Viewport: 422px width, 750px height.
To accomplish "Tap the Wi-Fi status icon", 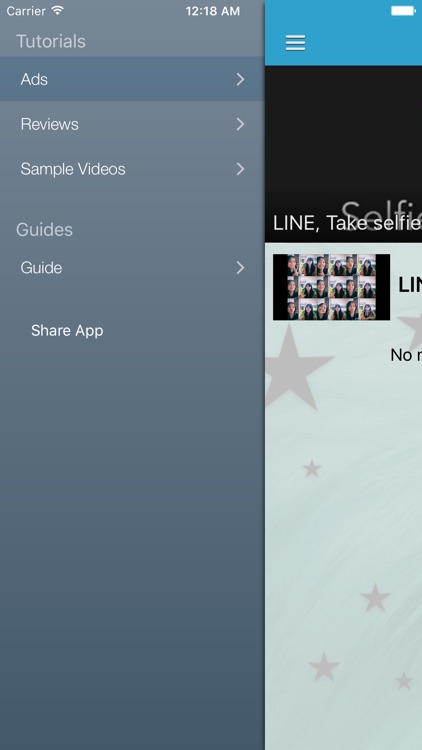I will coord(57,11).
